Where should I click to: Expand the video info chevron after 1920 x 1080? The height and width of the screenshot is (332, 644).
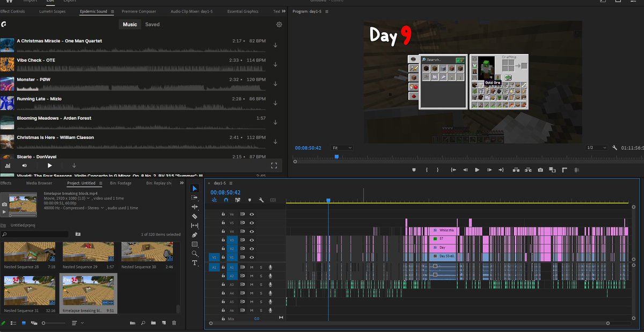89,198
